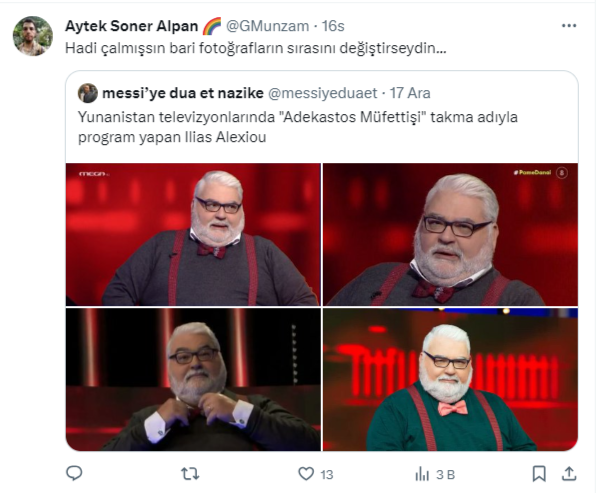Repost this tweet with retweet icon
The height and width of the screenshot is (493, 606).
click(x=190, y=473)
